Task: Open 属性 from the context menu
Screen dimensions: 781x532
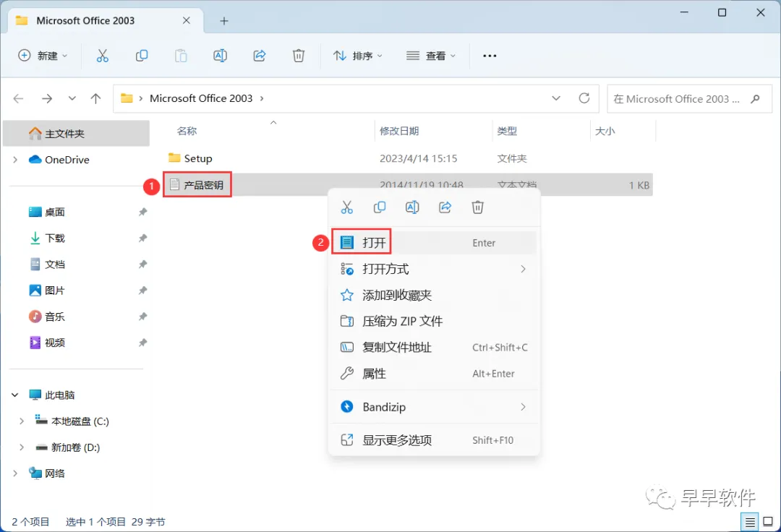Action: pyautogui.click(x=435, y=374)
